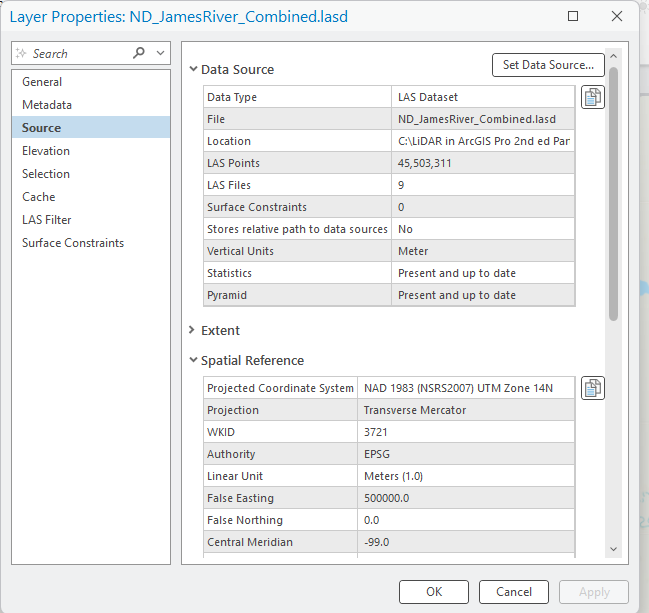Close the Layer Properties dialog
The height and width of the screenshot is (613, 649).
click(617, 16)
